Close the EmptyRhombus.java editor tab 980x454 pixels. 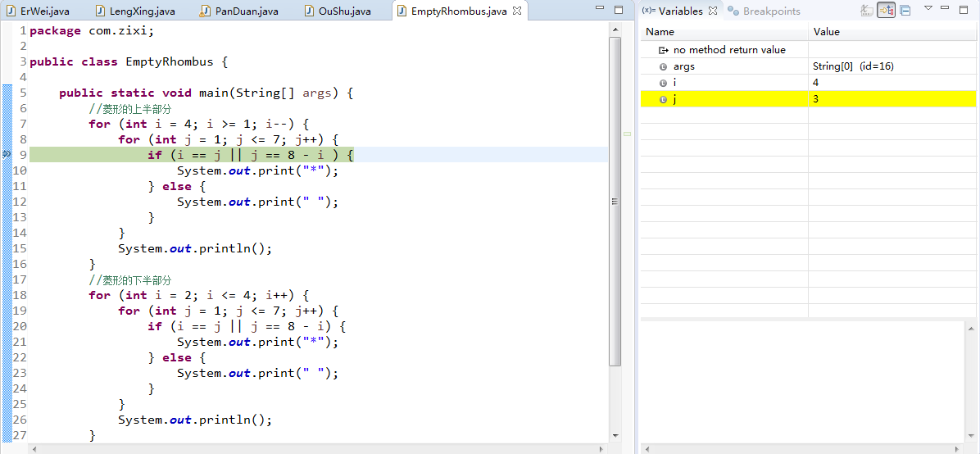click(x=517, y=11)
